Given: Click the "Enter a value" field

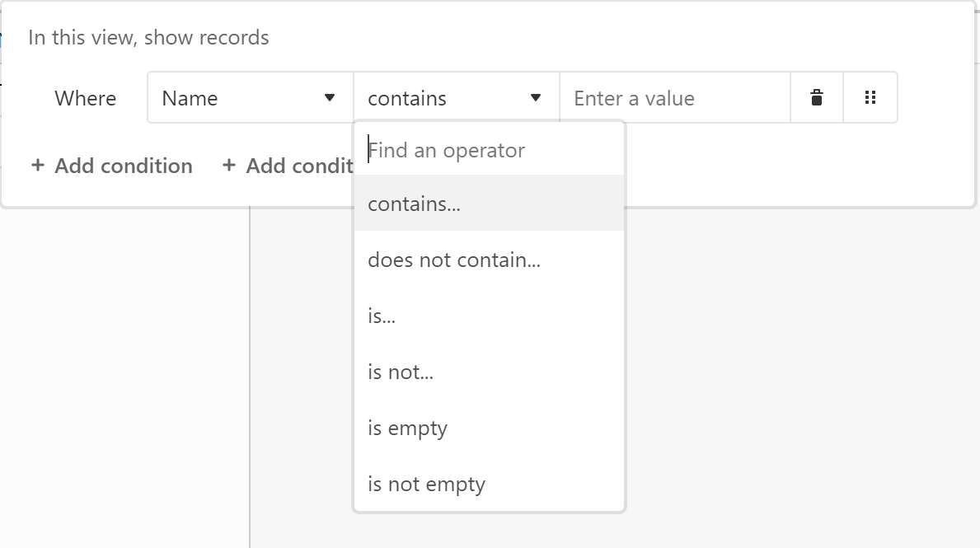Looking at the screenshot, I should [x=674, y=98].
